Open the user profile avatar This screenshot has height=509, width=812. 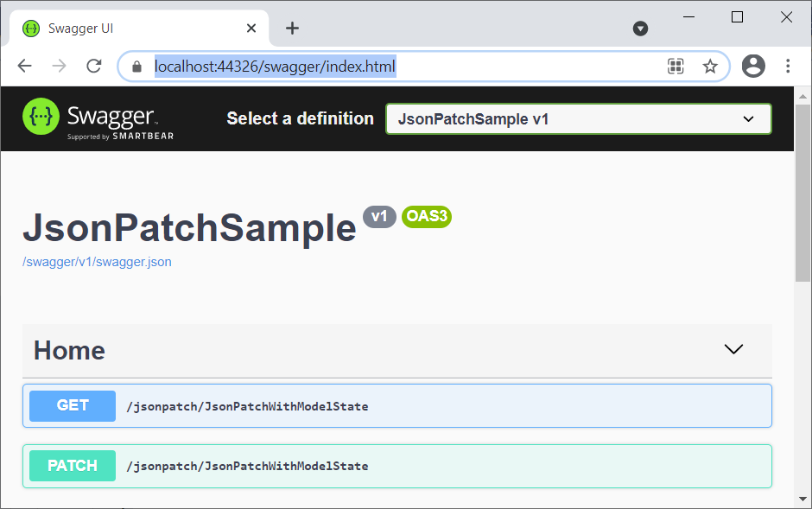coord(753,66)
